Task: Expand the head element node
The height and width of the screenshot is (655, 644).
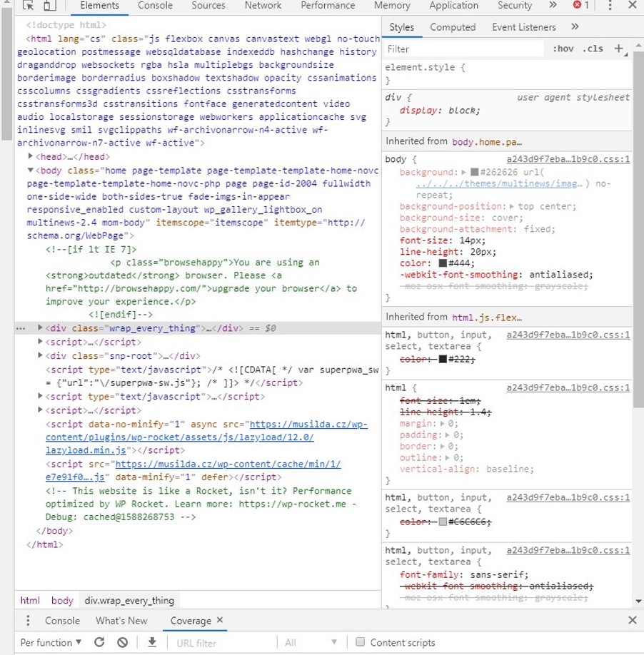Action: coord(30,156)
